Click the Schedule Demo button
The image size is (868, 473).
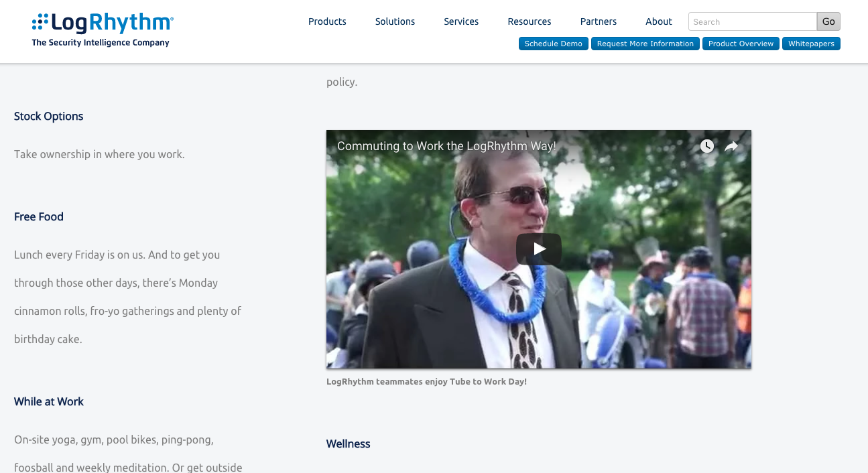(553, 43)
